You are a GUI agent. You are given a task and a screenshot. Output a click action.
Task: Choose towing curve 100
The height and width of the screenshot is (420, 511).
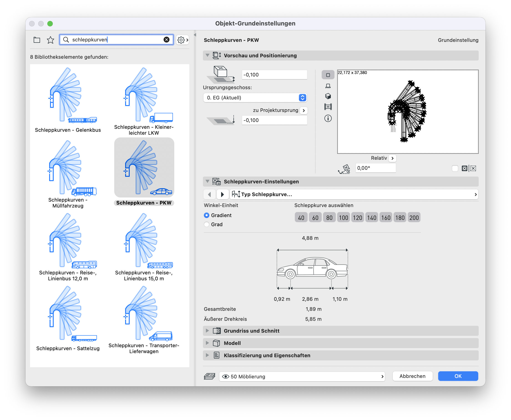click(x=343, y=218)
